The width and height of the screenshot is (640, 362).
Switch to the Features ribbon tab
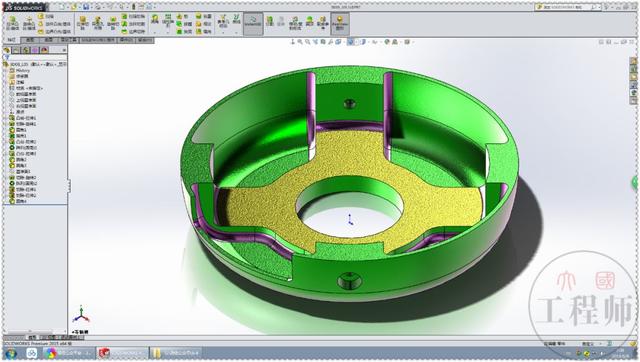(11, 40)
